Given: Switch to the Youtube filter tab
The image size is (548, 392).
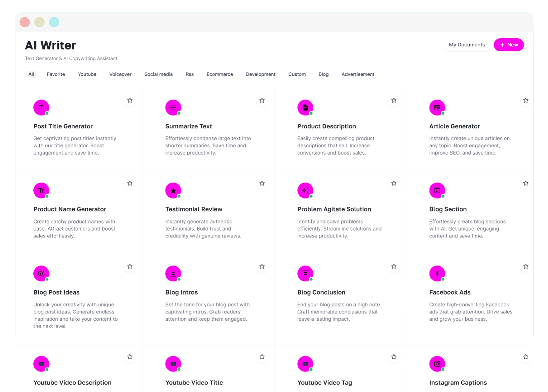Looking at the screenshot, I should pyautogui.click(x=87, y=74).
